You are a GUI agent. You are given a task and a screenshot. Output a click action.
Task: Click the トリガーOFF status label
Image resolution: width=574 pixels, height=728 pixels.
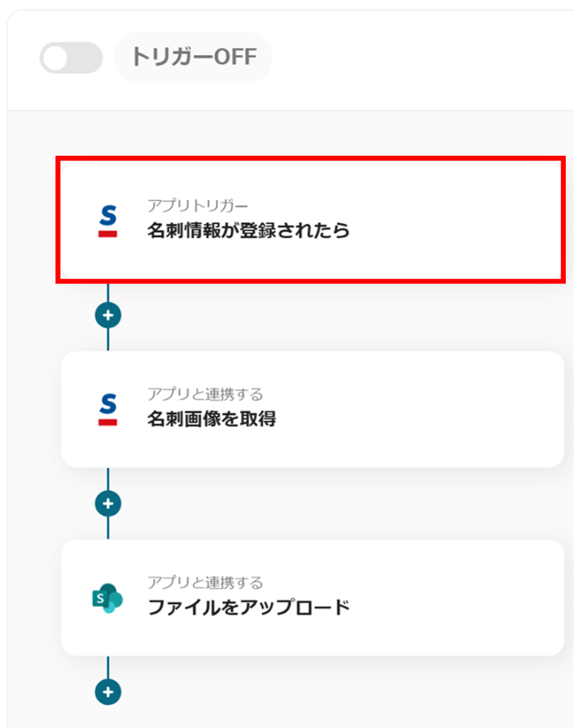194,57
